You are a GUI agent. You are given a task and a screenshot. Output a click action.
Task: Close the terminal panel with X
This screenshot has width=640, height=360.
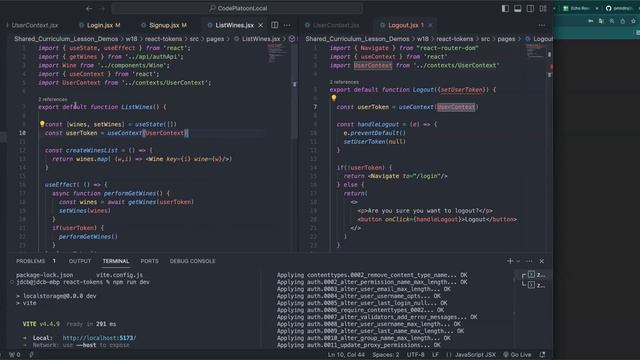tap(542, 261)
